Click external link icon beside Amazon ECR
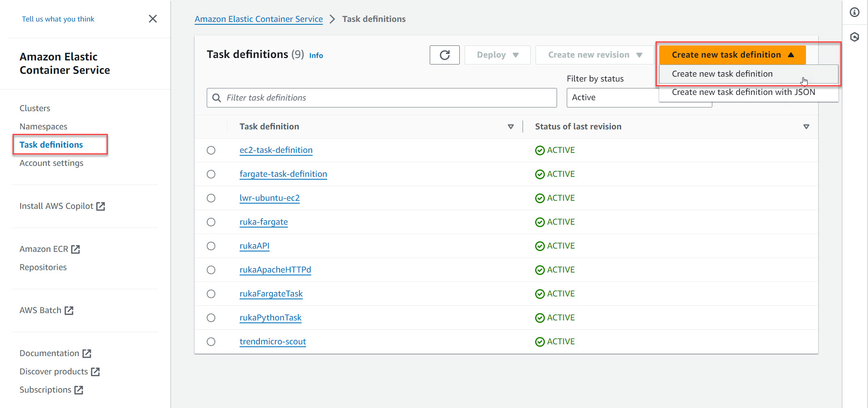Viewport: 868px width, 408px height. click(75, 249)
